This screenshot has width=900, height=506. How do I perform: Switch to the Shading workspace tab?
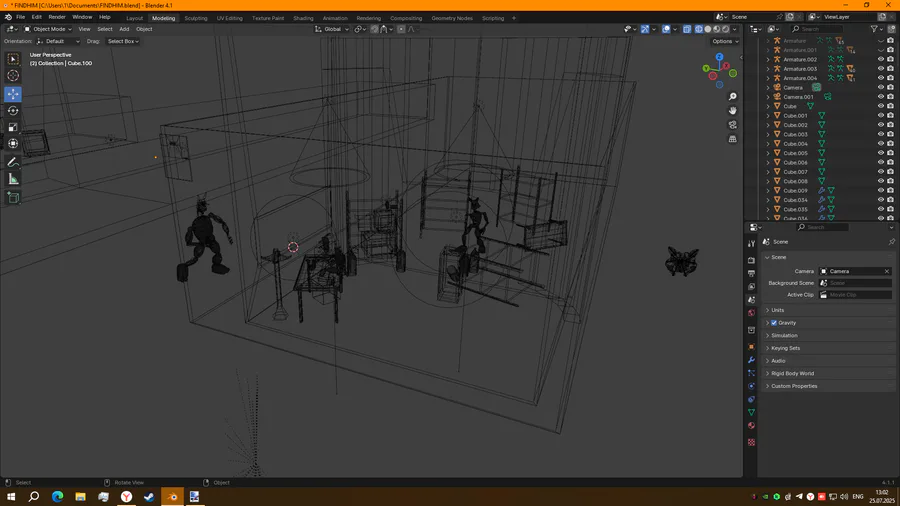[303, 18]
